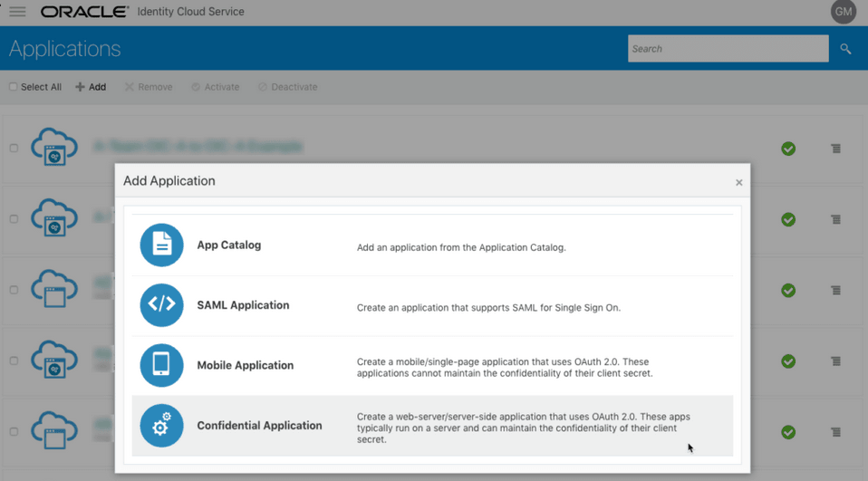The image size is (868, 481).
Task: Click the GM user avatar
Action: tap(844, 12)
